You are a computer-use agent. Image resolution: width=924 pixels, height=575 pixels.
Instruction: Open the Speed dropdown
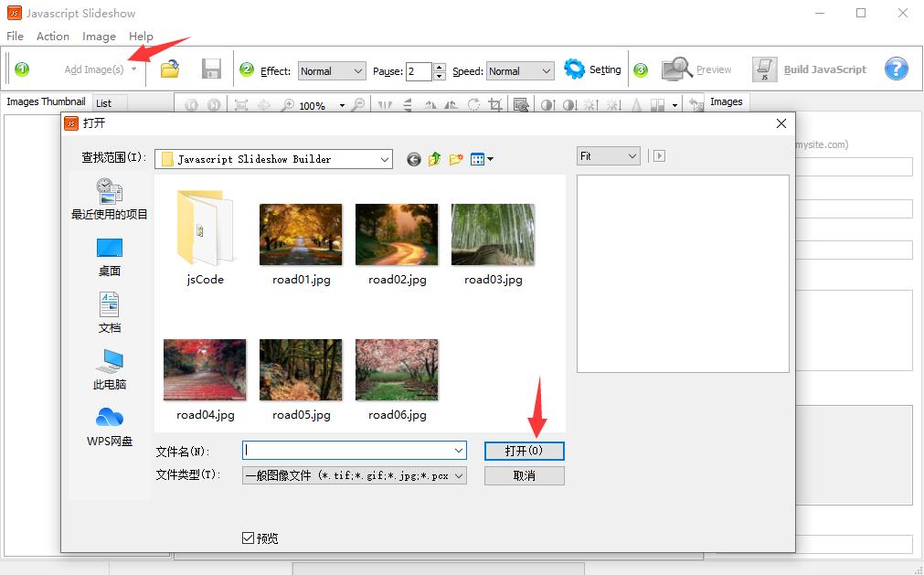point(520,71)
